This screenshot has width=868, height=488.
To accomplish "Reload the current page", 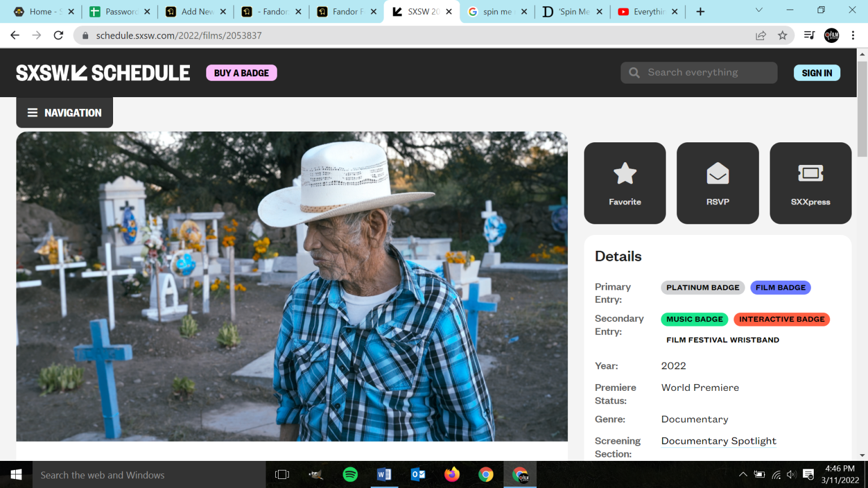I will point(58,36).
